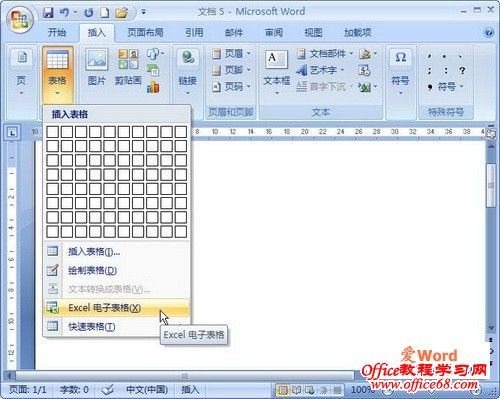The height and width of the screenshot is (399, 500).
Task: Switch to the Page Layout (页面布局) tab
Action: [145, 33]
